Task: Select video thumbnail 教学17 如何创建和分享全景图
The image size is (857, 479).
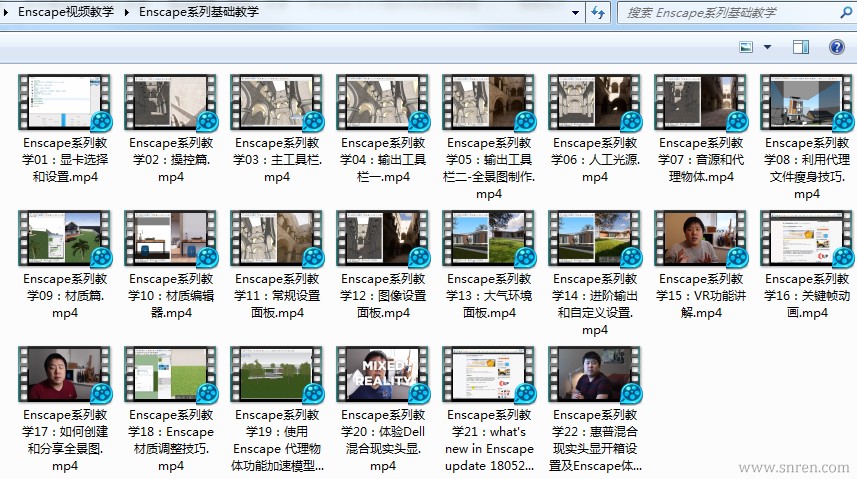Action: point(65,375)
